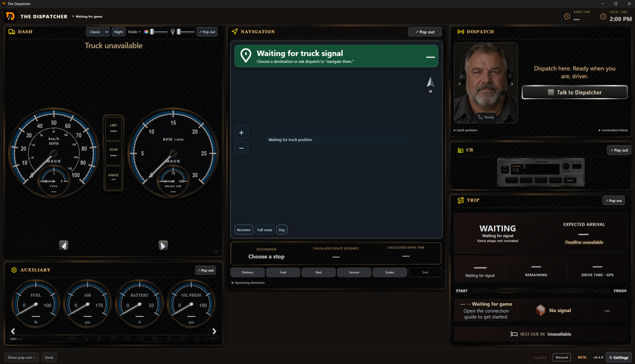Click Choose a stop destination
The height and width of the screenshot is (364, 635).
(267, 256)
